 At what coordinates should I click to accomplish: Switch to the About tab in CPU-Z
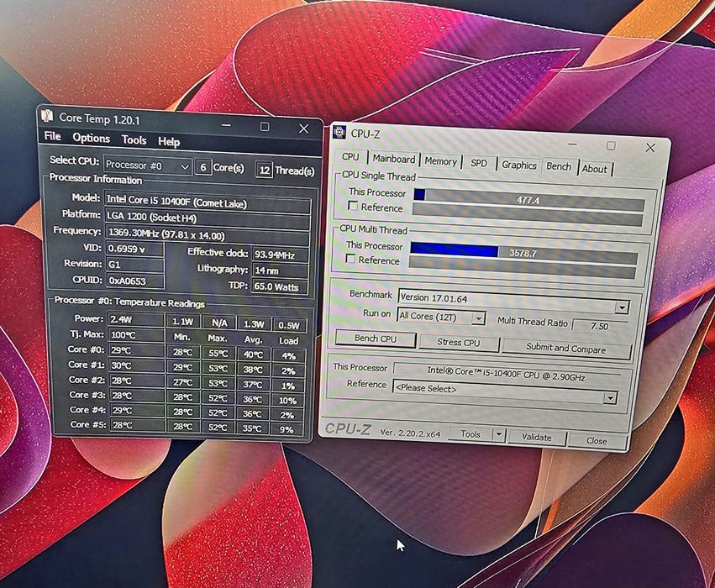point(595,169)
